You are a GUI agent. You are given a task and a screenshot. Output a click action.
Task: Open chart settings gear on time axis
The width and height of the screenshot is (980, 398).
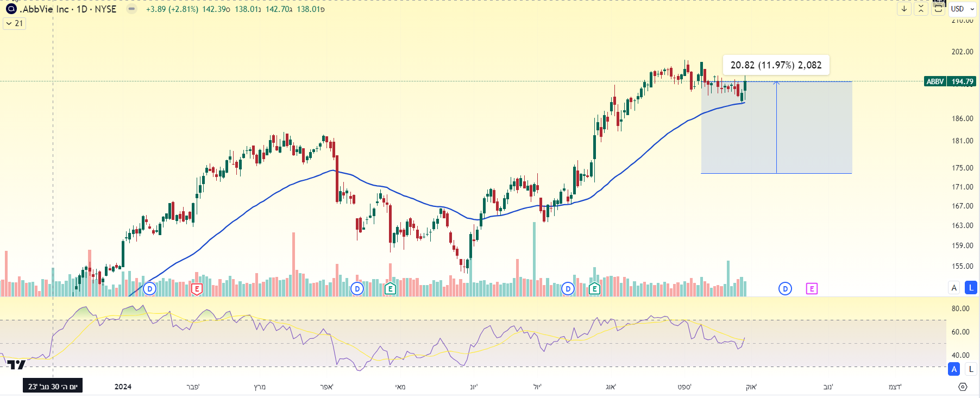(963, 387)
